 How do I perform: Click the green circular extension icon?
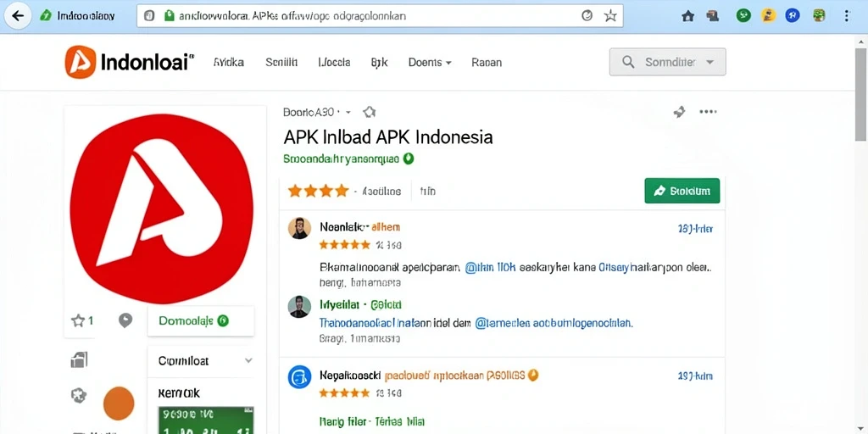pyautogui.click(x=743, y=15)
